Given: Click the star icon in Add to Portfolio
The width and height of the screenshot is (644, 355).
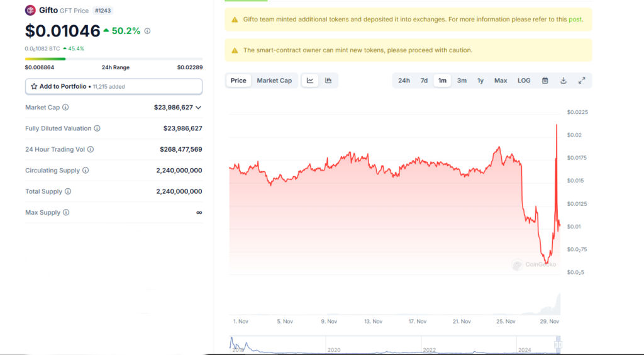Looking at the screenshot, I should (34, 86).
